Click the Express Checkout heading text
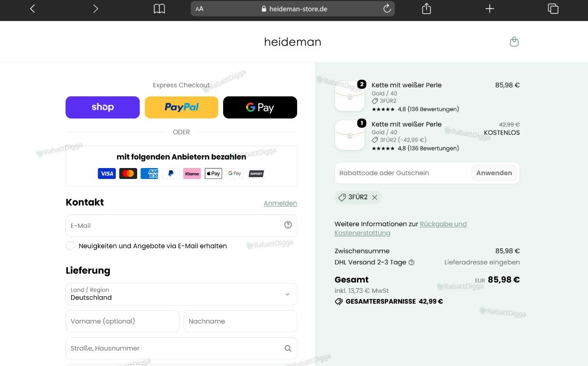588x366 pixels. pyautogui.click(x=181, y=85)
